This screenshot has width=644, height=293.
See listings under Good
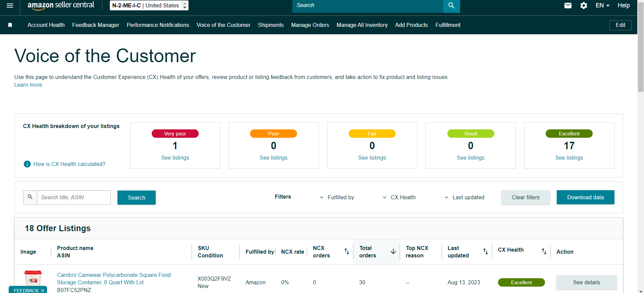pos(470,158)
